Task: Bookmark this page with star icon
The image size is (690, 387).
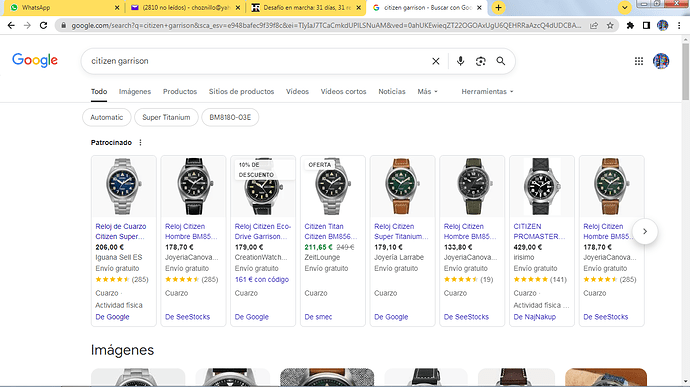Action: (610, 26)
